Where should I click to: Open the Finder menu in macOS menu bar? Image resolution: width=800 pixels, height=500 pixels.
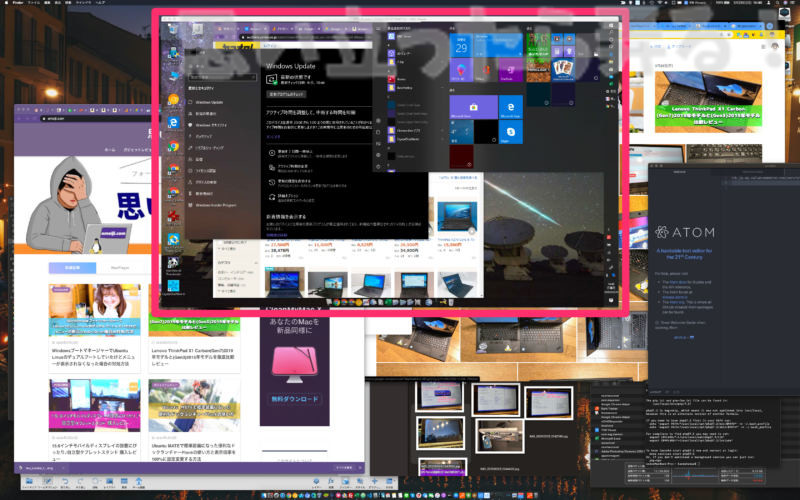(x=18, y=3)
